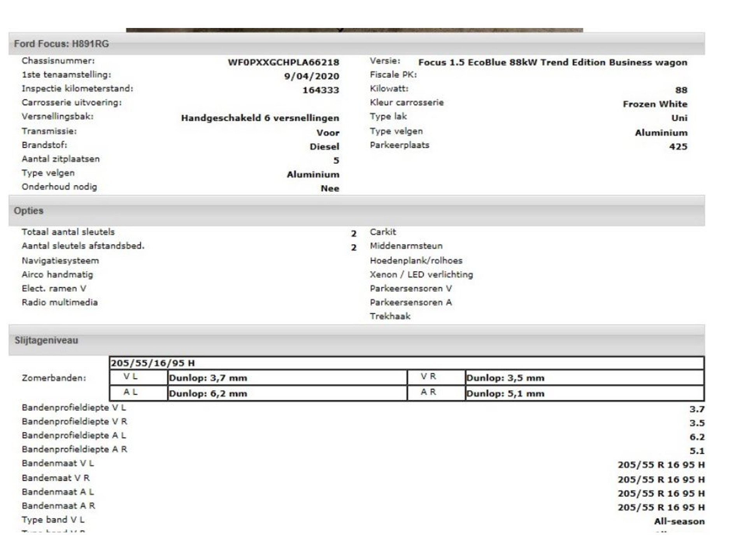Click the Aantal zitplaatsen value 5
The image size is (747, 560).
click(x=336, y=161)
